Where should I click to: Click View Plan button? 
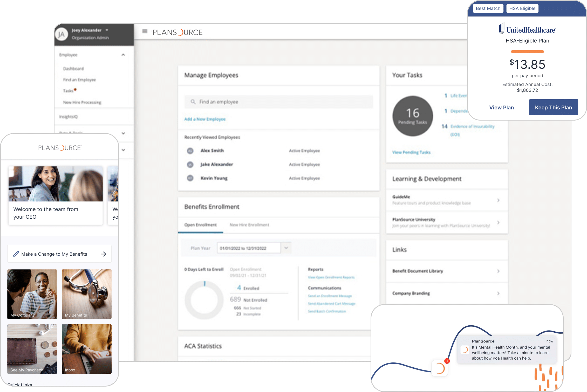click(501, 107)
